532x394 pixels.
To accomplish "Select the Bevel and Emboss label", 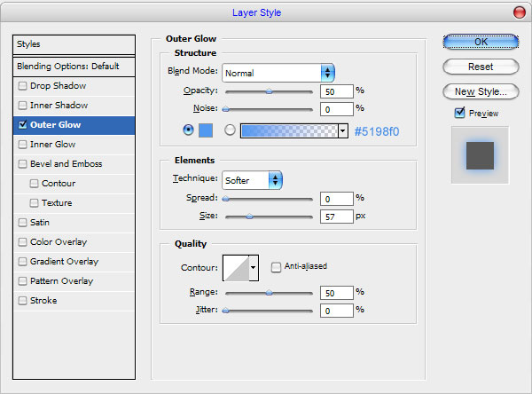I will point(66,163).
